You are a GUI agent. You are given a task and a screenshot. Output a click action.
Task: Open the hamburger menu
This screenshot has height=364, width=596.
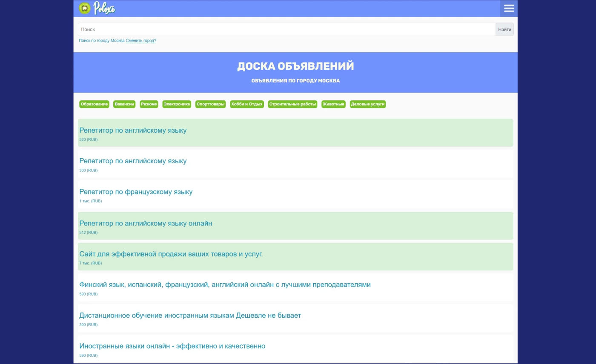[x=509, y=9]
